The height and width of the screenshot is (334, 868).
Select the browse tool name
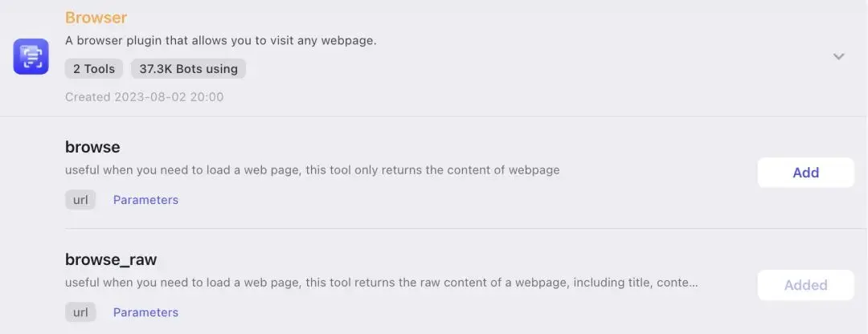(92, 148)
